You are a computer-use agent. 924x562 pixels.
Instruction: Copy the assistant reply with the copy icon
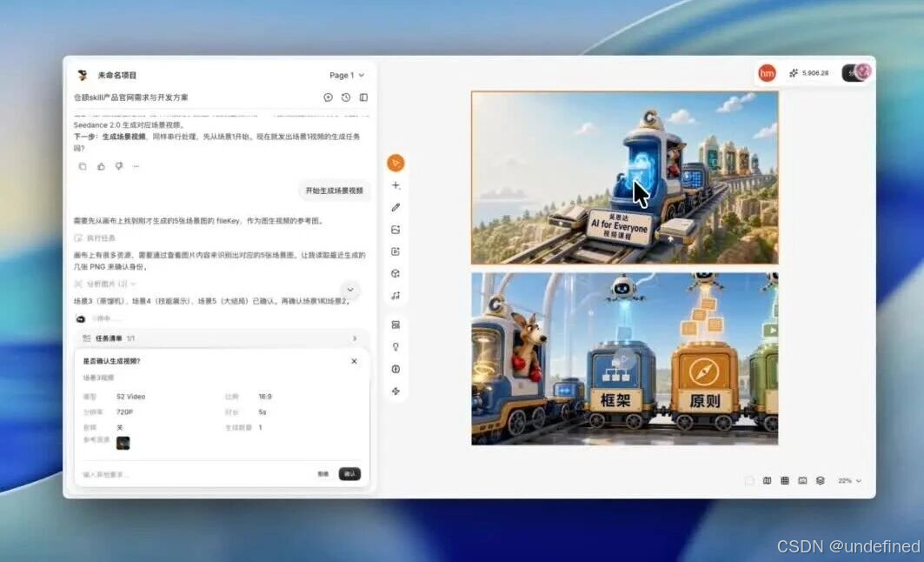(83, 166)
